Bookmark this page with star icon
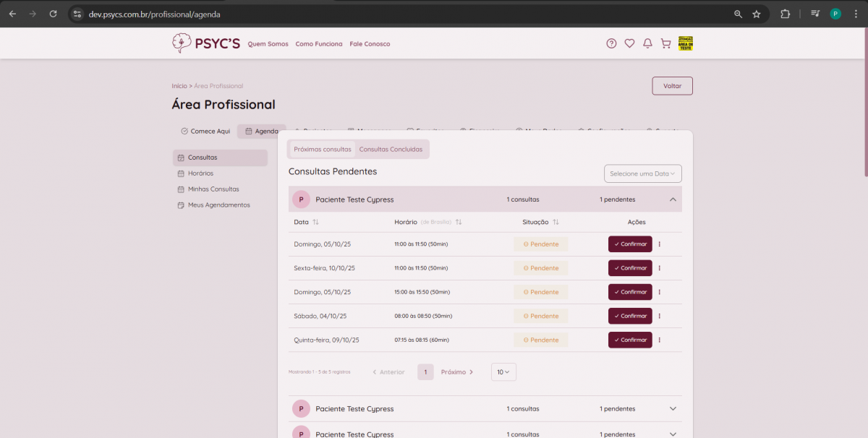The image size is (868, 438). click(x=757, y=14)
